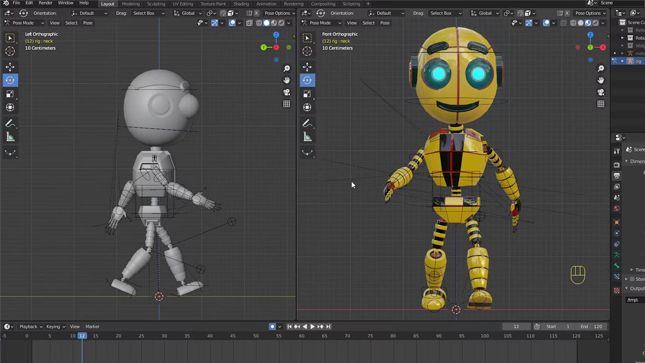The image size is (645, 363).
Task: Select the Rotate tool in right viewport
Action: (307, 80)
